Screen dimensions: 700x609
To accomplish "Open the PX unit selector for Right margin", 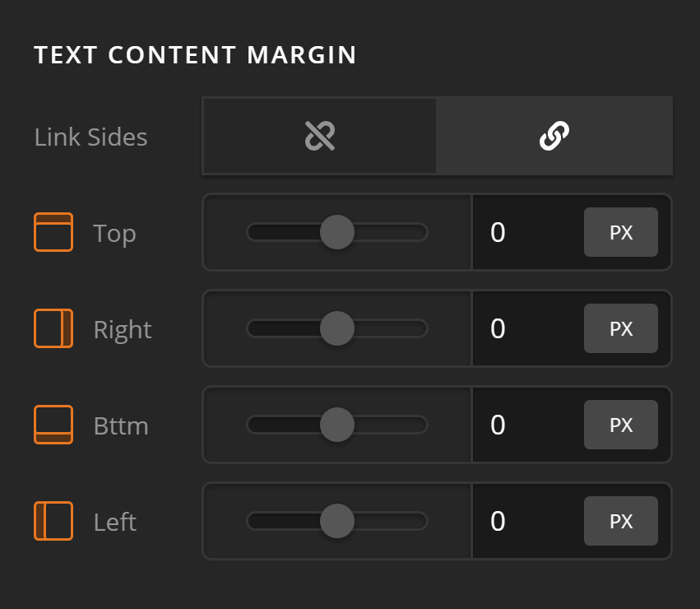I will [x=621, y=329].
